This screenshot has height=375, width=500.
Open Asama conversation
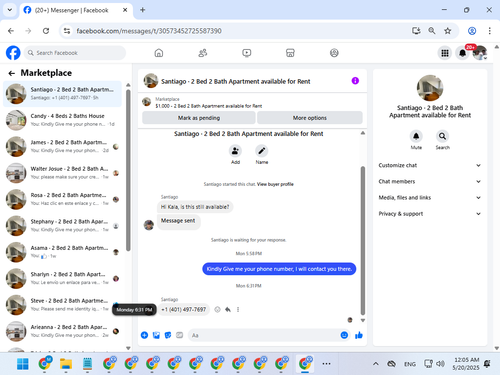(62, 252)
